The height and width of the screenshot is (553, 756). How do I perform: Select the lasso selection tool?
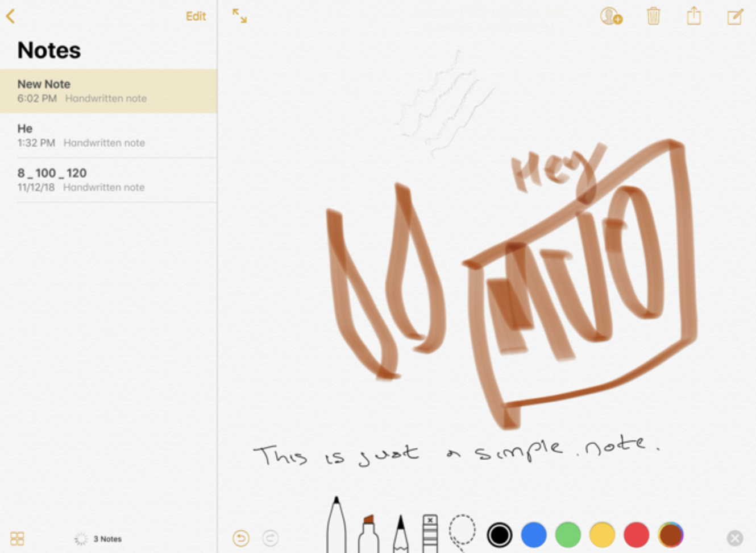[x=462, y=533]
